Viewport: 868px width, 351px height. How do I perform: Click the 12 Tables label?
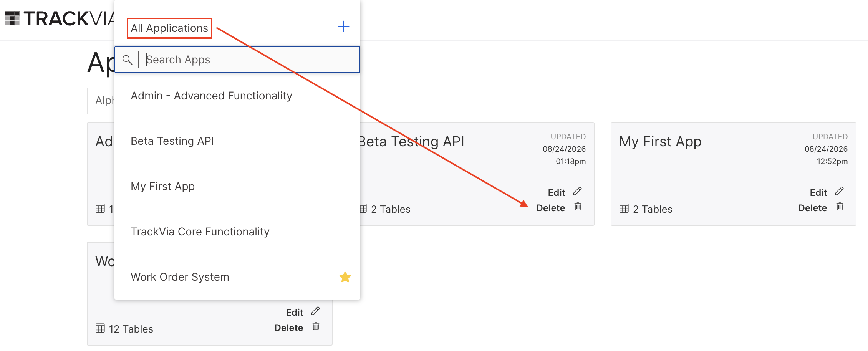(x=131, y=329)
